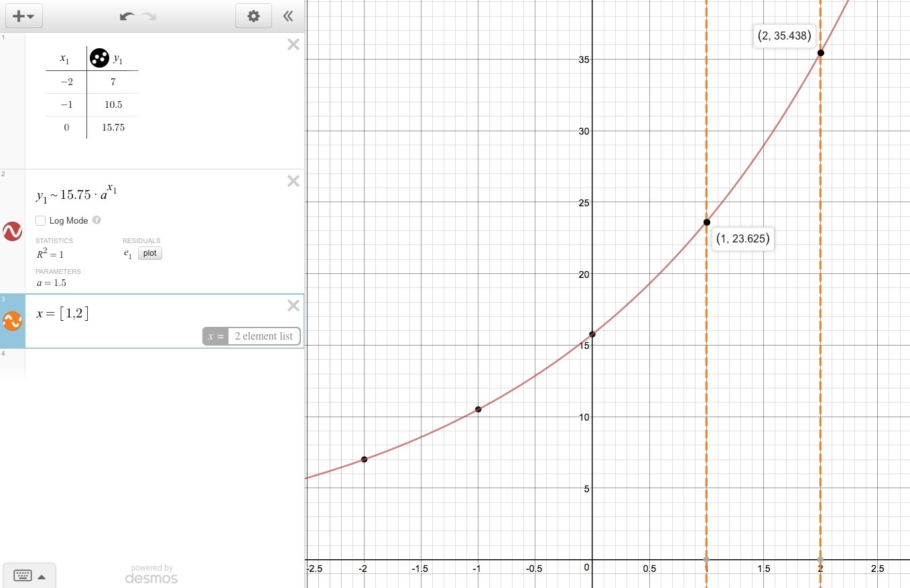Expand the keyboard arrow toggle
Image resolution: width=910 pixels, height=588 pixels.
[42, 576]
